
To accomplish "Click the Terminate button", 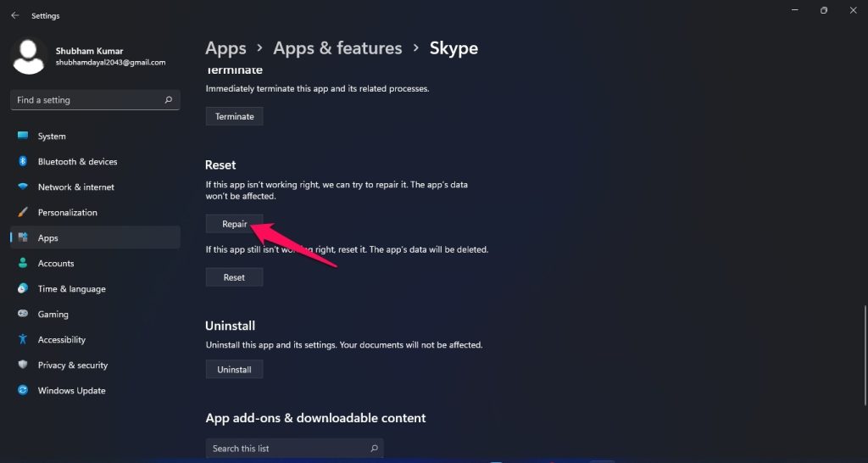I will tap(234, 116).
